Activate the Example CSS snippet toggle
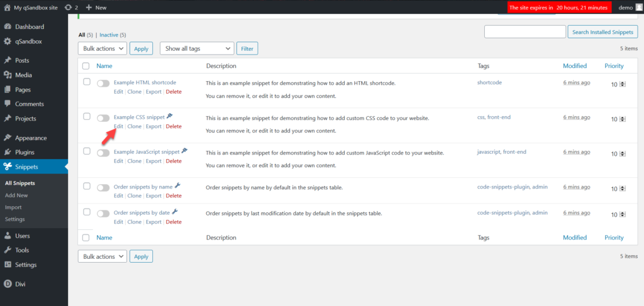The image size is (644, 306). pyautogui.click(x=103, y=118)
